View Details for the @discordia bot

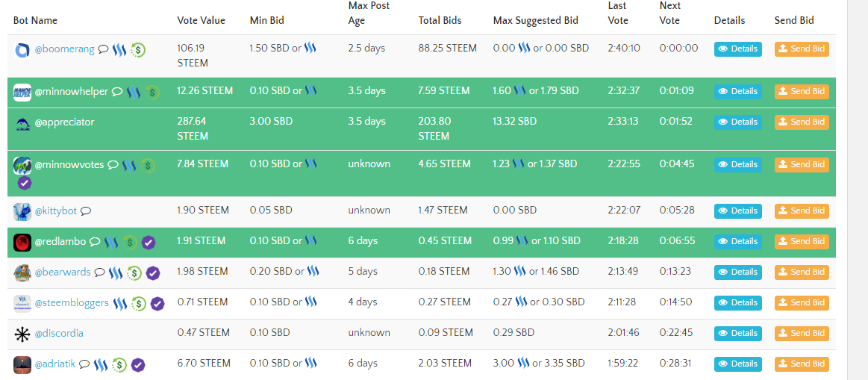pos(737,334)
